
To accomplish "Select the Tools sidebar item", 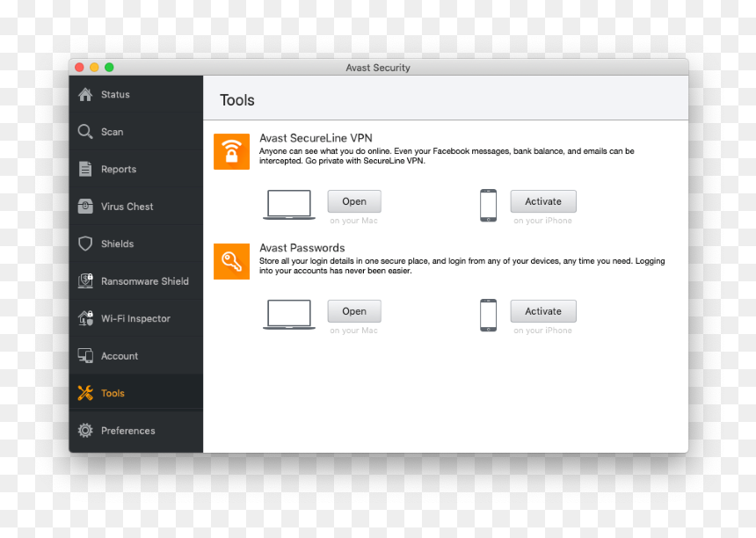I will pyautogui.click(x=136, y=393).
